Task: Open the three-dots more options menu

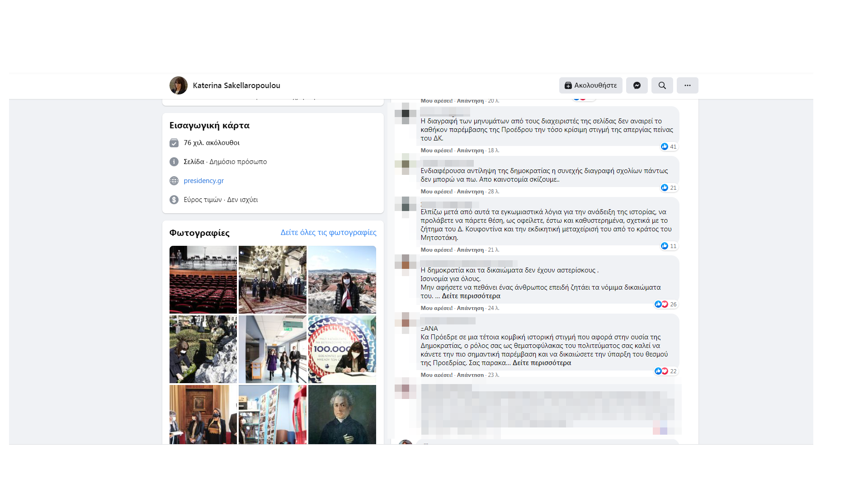Action: (688, 85)
